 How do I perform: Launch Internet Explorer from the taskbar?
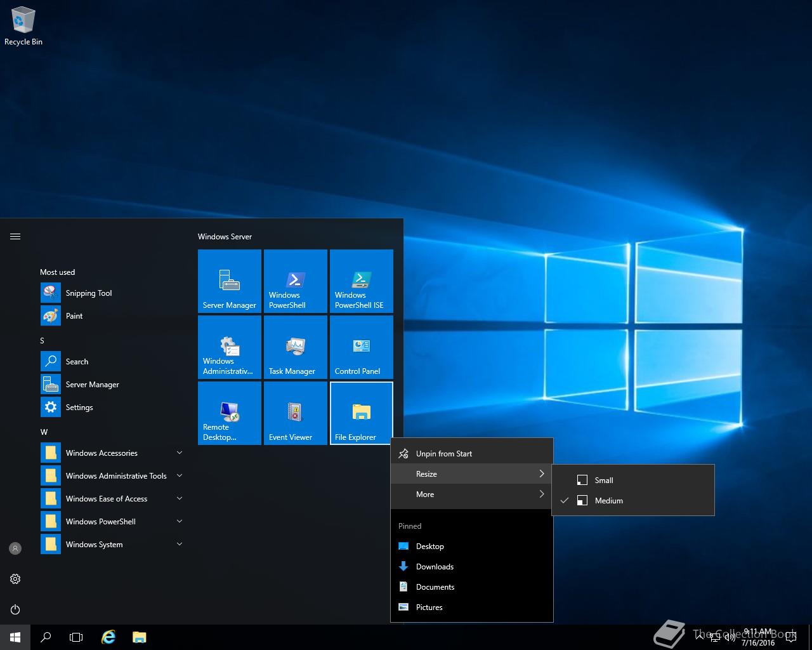109,637
